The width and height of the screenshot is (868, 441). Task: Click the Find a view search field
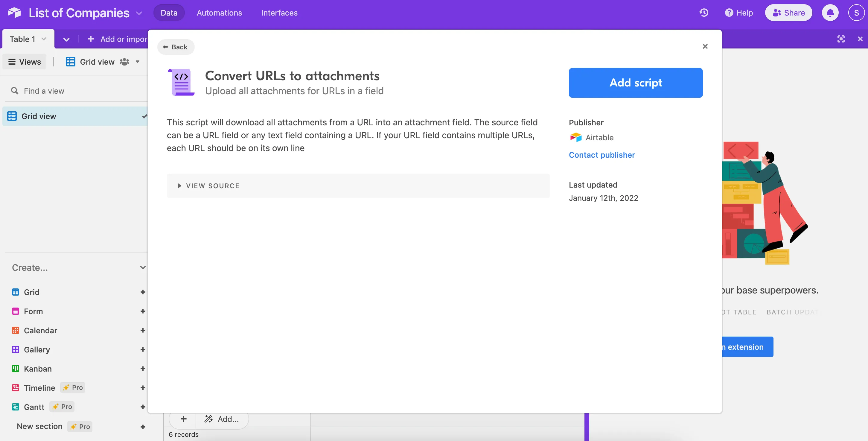(x=44, y=90)
